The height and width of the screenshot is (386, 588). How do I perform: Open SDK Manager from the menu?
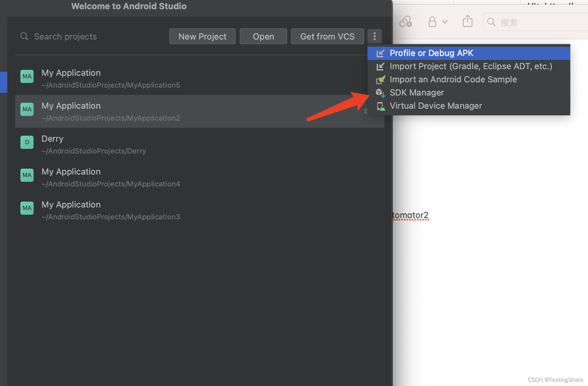[469, 93]
